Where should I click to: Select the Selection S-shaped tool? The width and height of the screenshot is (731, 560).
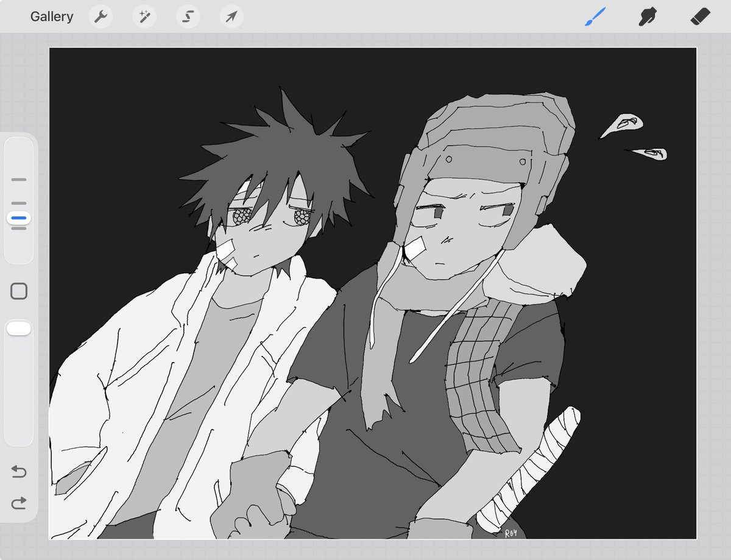coord(188,16)
